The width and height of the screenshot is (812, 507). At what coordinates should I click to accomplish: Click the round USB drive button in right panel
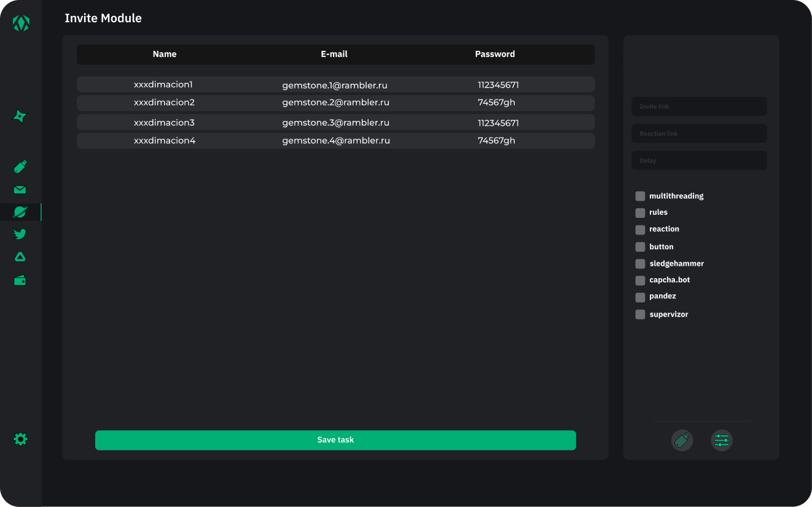pyautogui.click(x=682, y=440)
